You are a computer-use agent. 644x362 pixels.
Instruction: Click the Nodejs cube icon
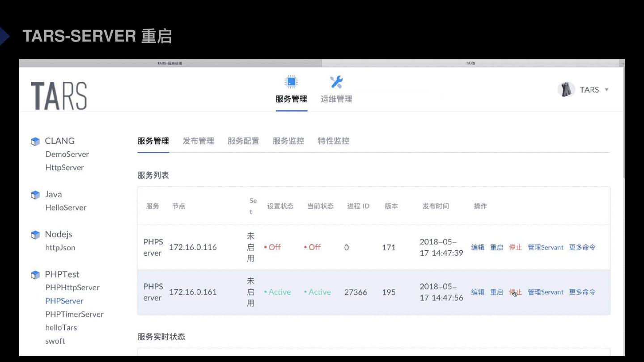tap(35, 235)
